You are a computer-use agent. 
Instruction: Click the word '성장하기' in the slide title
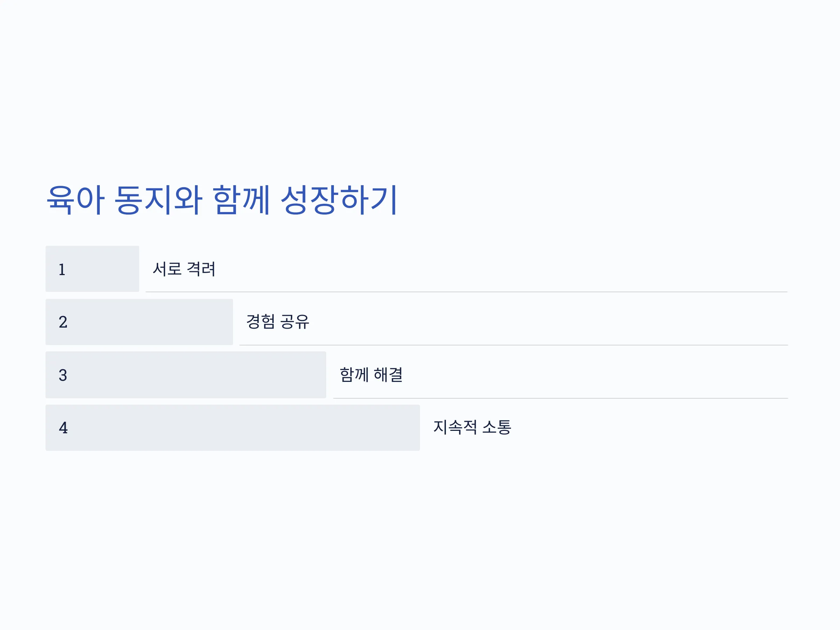(339, 199)
